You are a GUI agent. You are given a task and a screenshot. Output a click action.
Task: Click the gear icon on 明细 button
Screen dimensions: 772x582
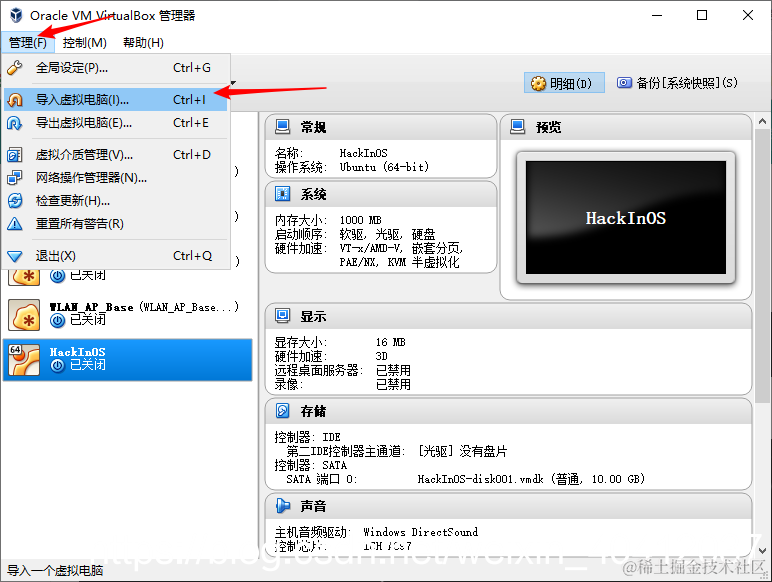pyautogui.click(x=538, y=83)
